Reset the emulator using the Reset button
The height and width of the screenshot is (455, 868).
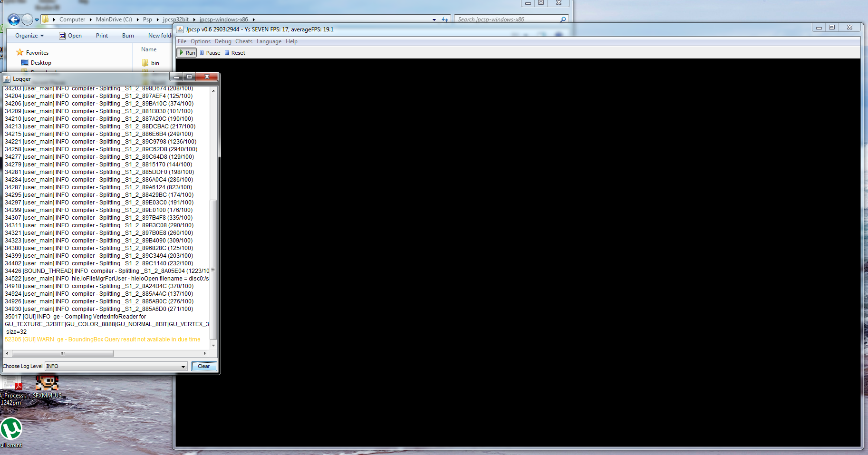tap(235, 53)
